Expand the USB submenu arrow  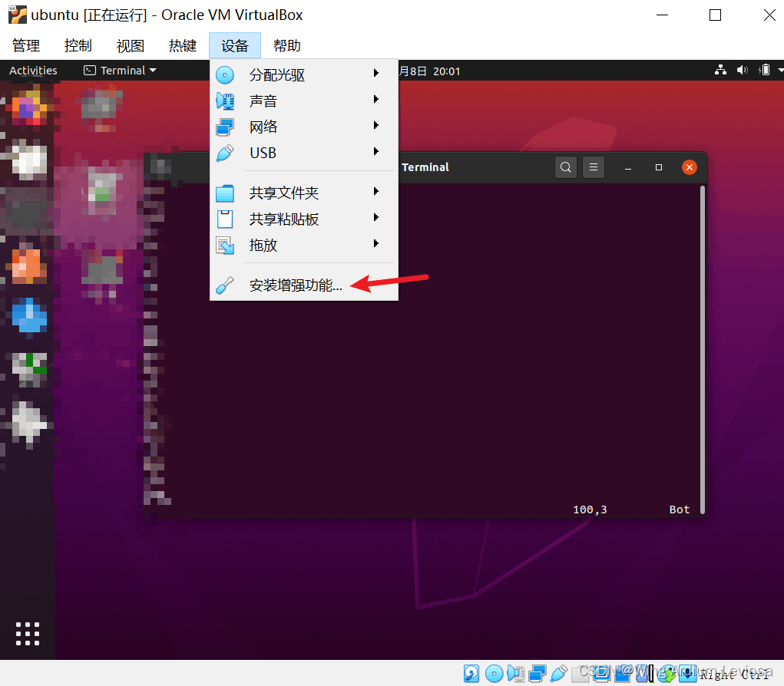click(x=376, y=151)
